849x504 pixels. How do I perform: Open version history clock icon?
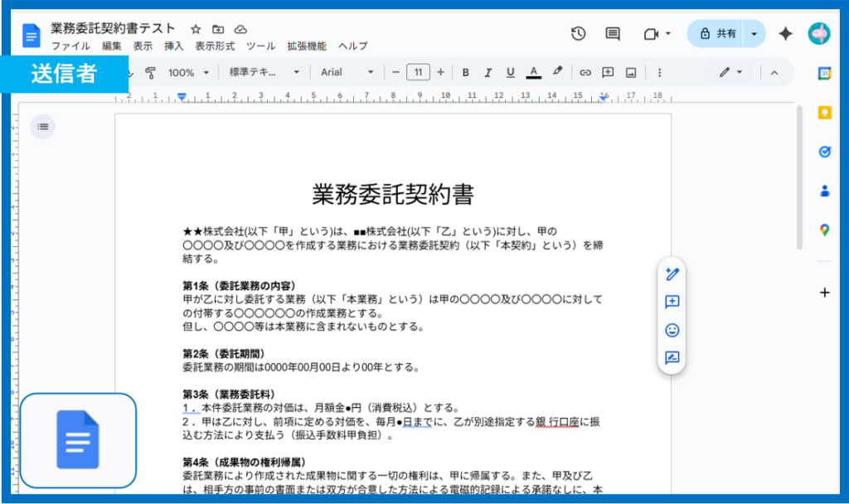578,34
